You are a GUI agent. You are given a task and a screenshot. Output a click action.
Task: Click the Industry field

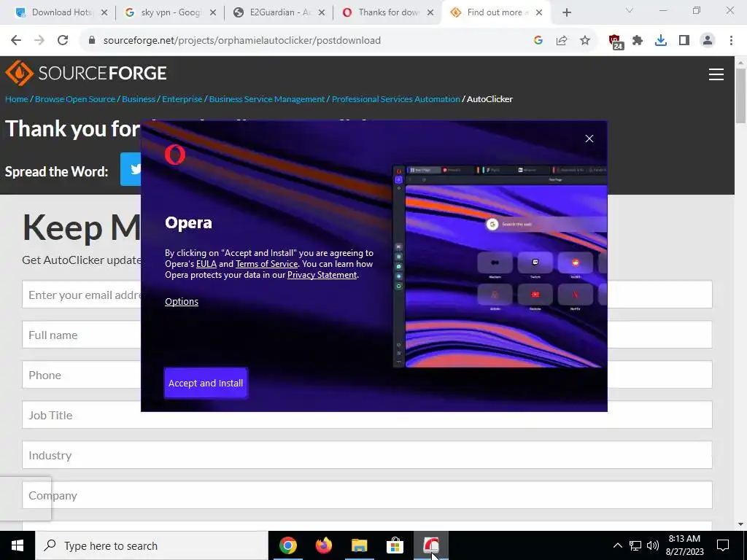[x=368, y=455]
